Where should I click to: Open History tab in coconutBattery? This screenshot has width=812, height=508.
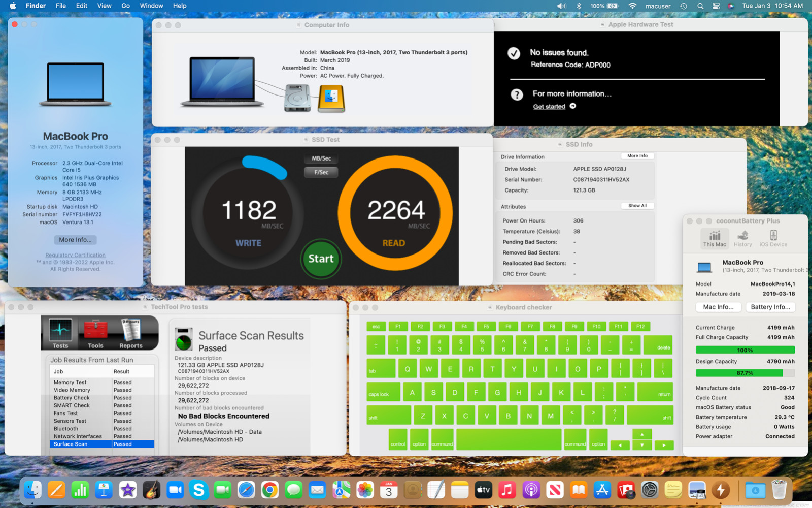[742, 238]
